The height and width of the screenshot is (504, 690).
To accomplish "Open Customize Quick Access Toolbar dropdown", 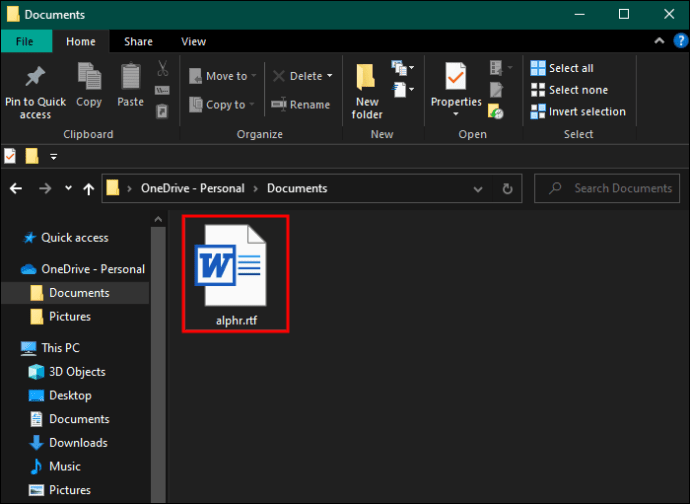I will [53, 156].
